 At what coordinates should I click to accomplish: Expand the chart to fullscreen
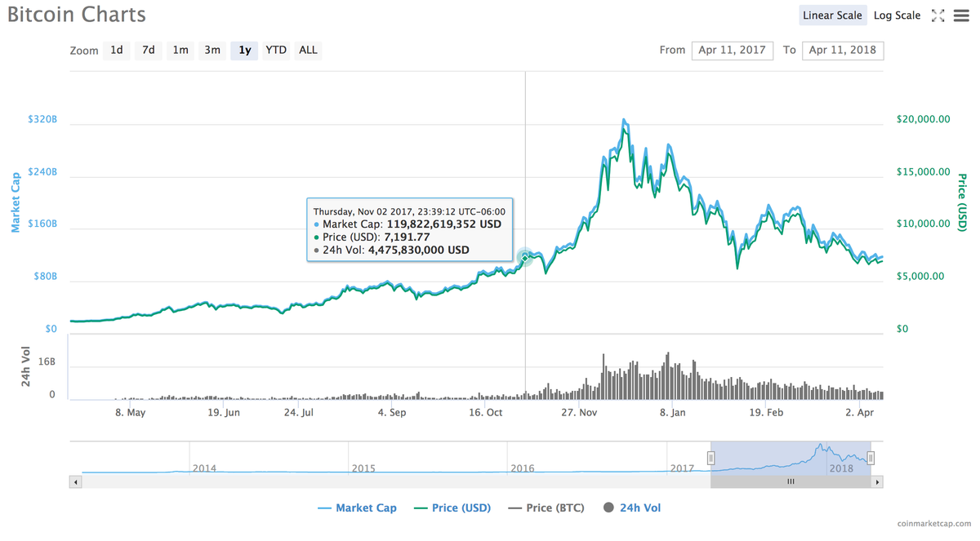click(938, 15)
